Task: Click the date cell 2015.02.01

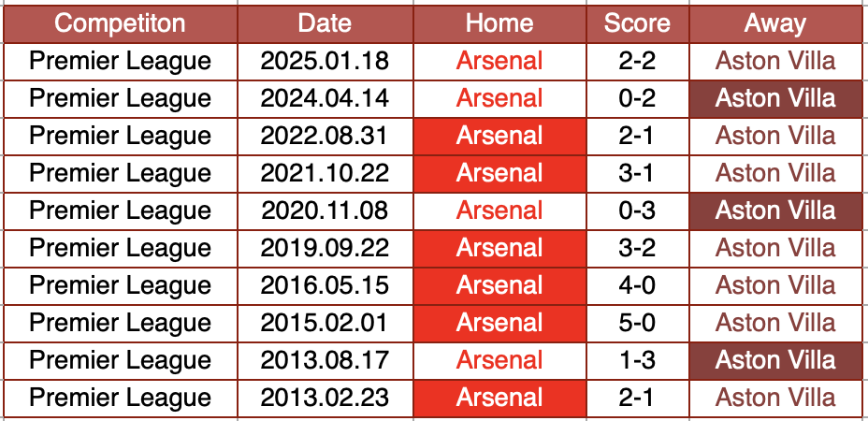Action: pos(325,324)
